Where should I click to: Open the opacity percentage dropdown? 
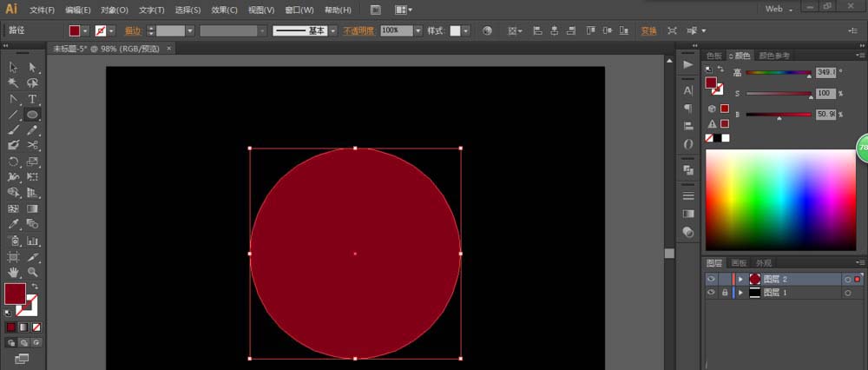pos(418,31)
